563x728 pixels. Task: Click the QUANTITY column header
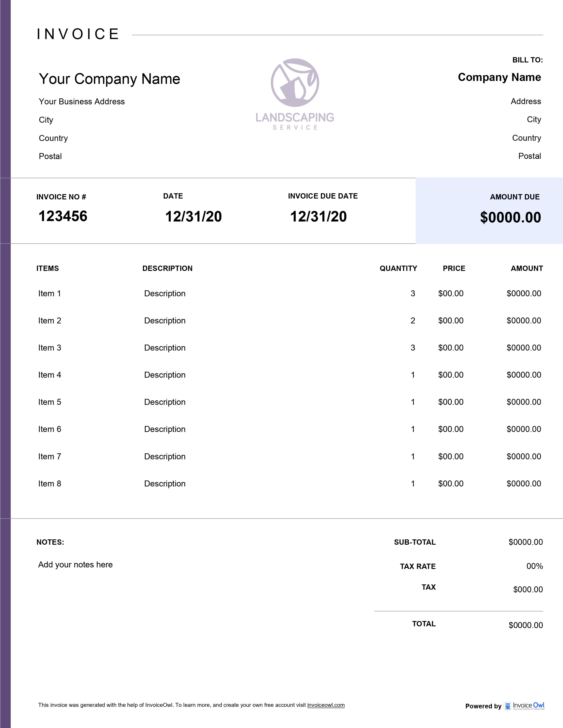[x=398, y=269]
